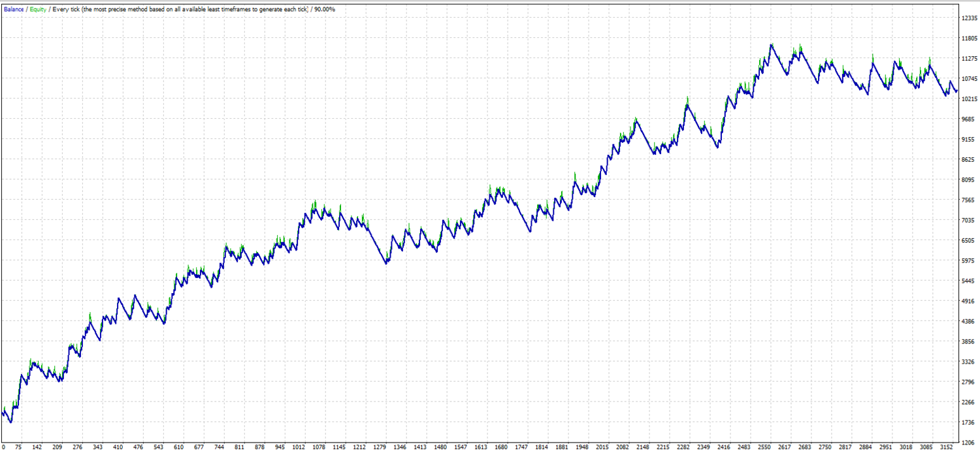Select the 276 horizontal axis label
The image size is (980, 453).
pos(78,448)
